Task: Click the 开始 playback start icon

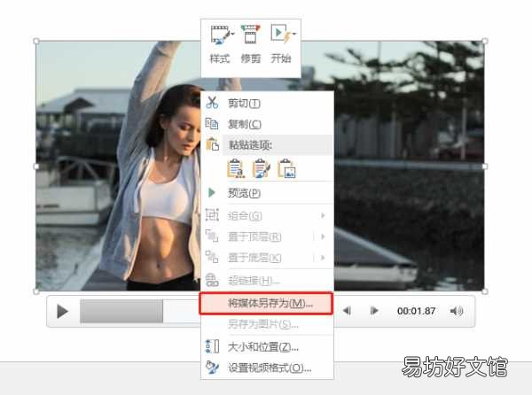Action: pyautogui.click(x=280, y=35)
